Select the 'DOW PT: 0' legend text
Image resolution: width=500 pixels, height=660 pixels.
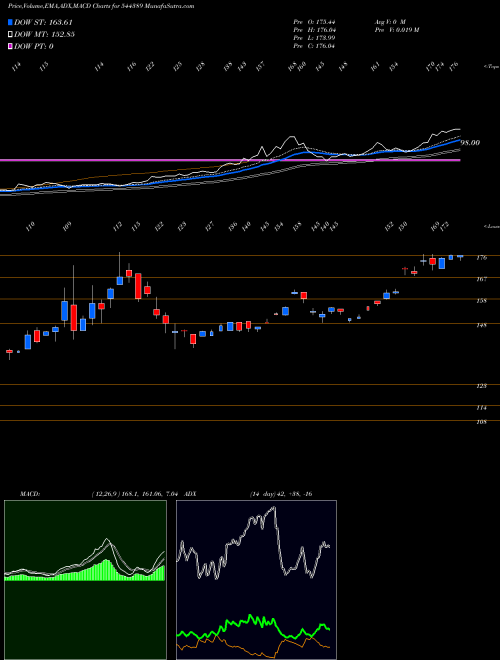(34, 46)
